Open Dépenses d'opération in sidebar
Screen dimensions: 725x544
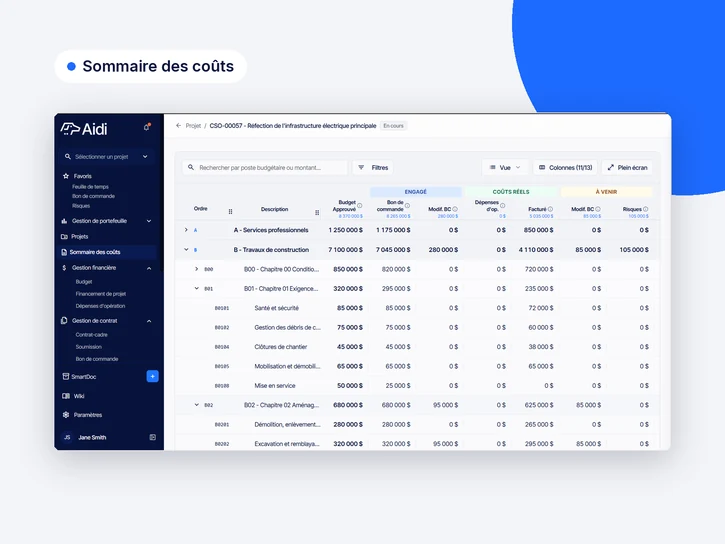100,306
